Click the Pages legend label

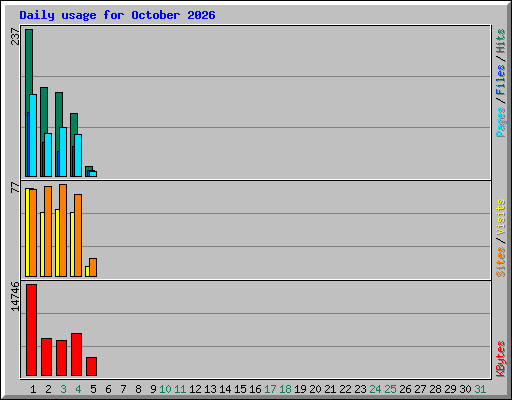(x=500, y=122)
